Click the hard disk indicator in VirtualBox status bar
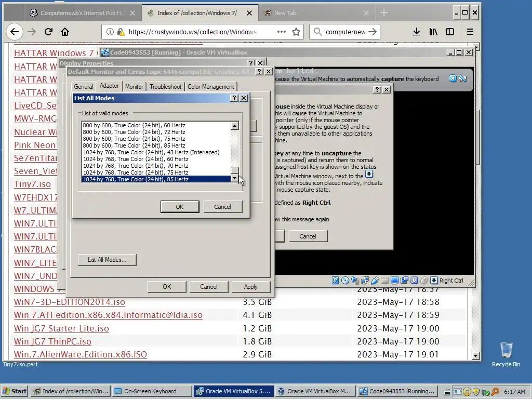The height and width of the screenshot is (399, 532). click(x=335, y=281)
